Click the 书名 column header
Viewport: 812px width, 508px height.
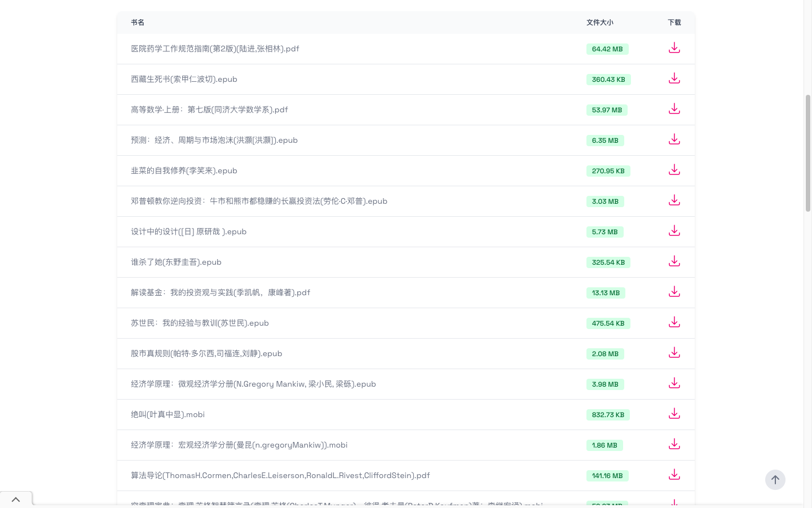[138, 23]
